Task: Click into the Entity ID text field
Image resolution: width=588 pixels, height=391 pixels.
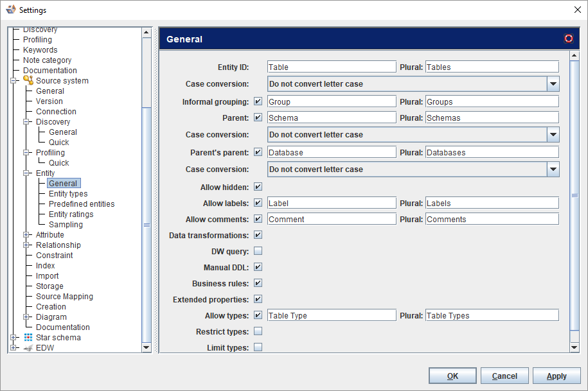Action: click(332, 67)
